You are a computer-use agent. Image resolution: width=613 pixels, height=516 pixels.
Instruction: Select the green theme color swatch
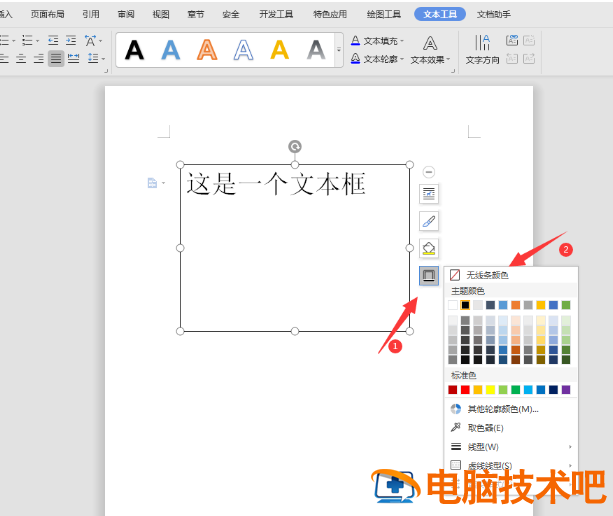tap(566, 305)
